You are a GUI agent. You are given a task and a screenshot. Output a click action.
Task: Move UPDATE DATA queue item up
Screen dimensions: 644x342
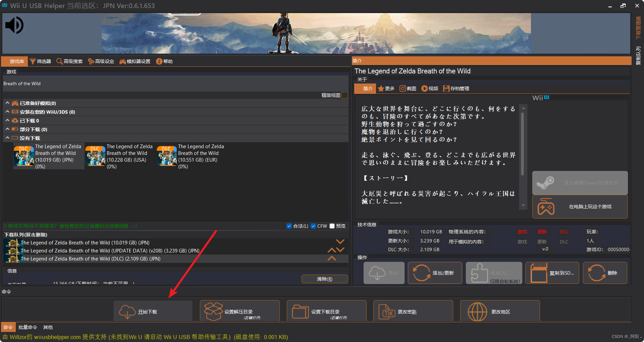tap(332, 250)
